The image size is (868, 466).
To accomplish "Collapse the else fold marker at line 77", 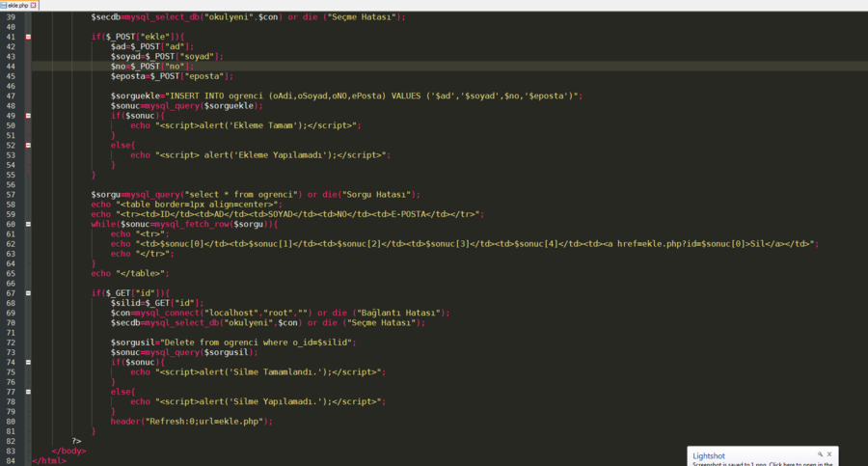I will [x=28, y=392].
